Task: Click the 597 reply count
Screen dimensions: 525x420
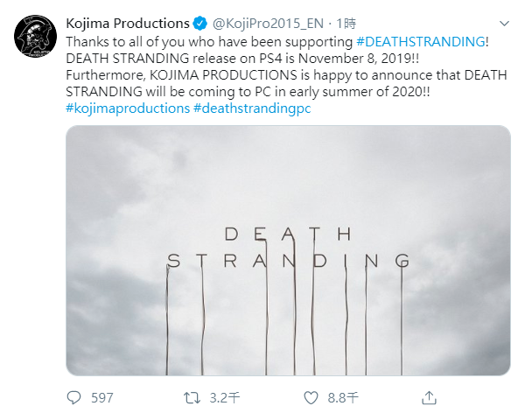Action: tap(102, 397)
